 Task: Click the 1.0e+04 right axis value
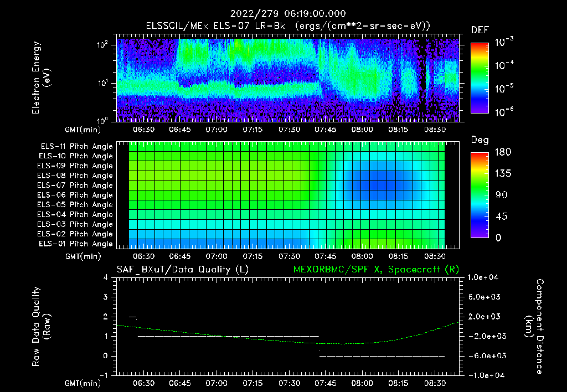(x=483, y=277)
